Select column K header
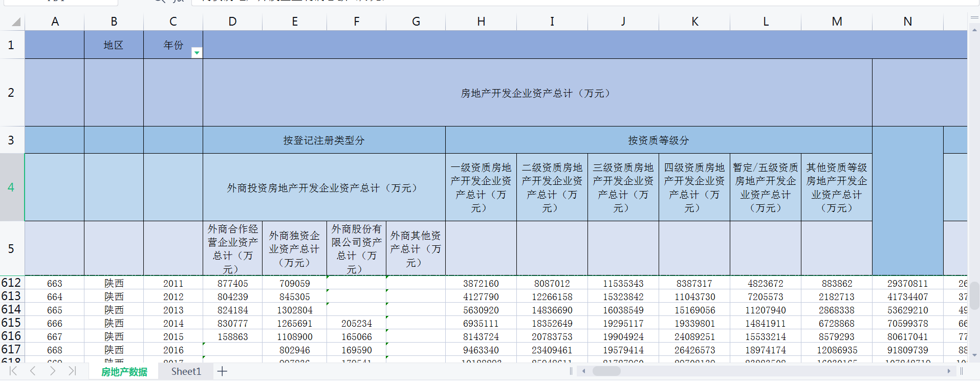 tap(694, 22)
